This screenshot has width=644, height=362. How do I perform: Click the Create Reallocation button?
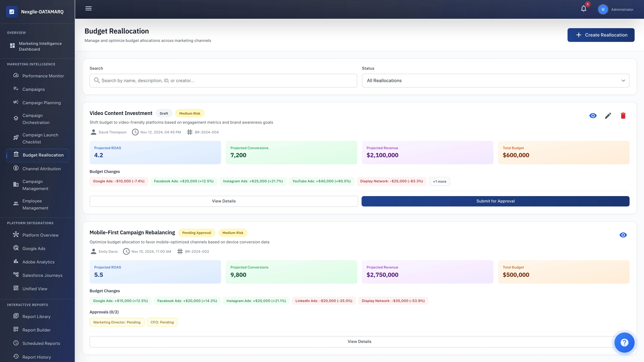pos(601,35)
